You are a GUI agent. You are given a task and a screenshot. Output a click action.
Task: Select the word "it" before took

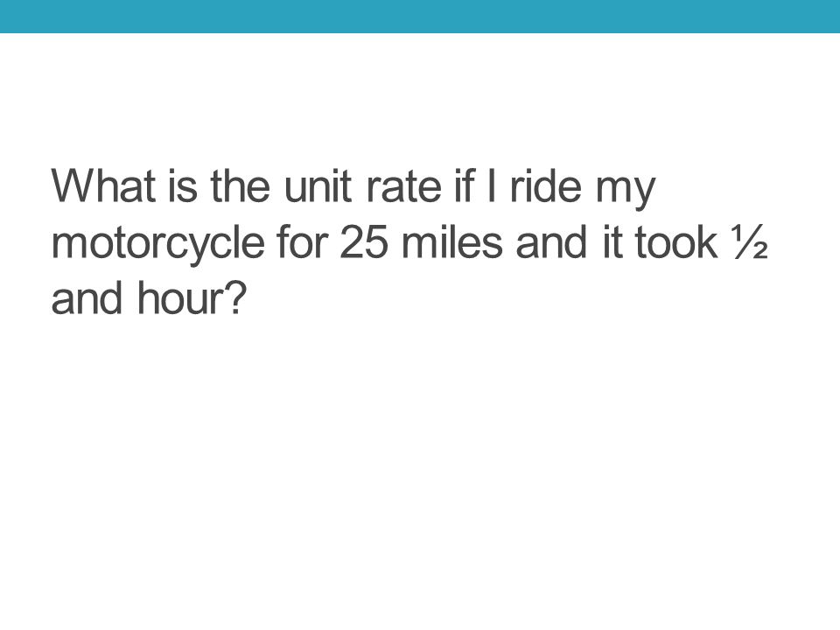pyautogui.click(x=612, y=241)
